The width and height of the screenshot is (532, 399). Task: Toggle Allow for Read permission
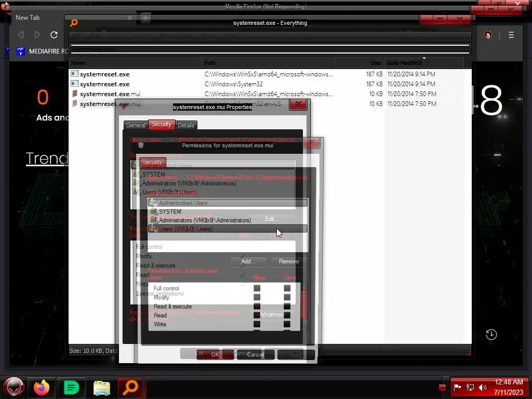click(257, 315)
